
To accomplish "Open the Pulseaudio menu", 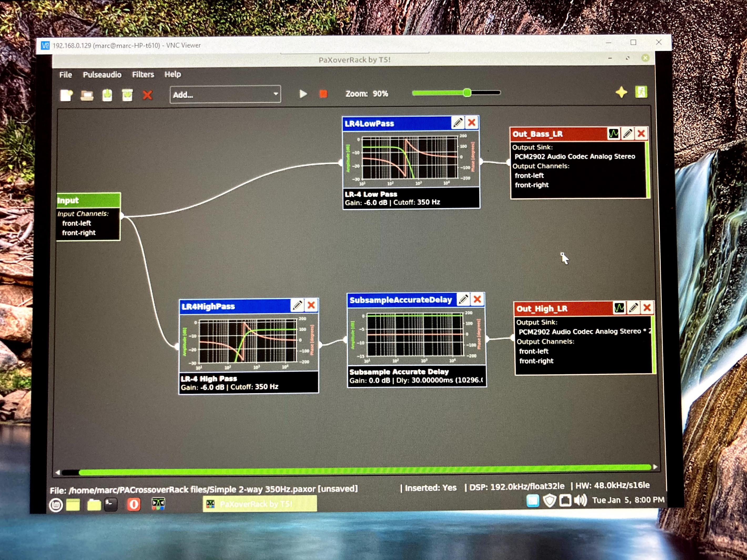I will pos(102,75).
